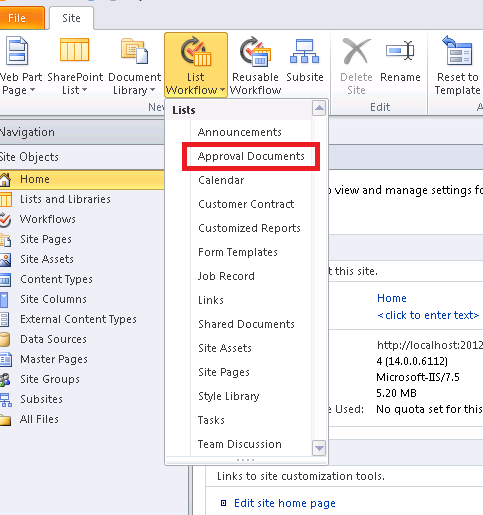
Task: Open Site Columns in navigation pane
Action: (x=53, y=299)
